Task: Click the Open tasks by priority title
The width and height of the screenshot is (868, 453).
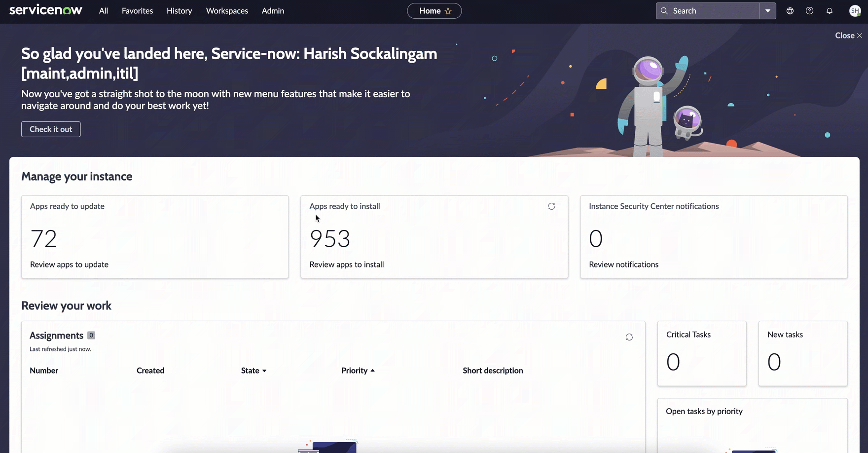Action: pyautogui.click(x=704, y=412)
